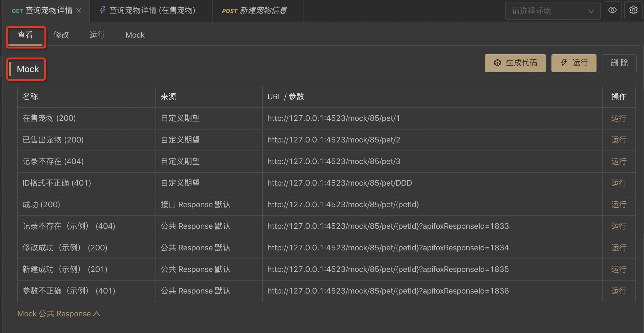
Task: Run the 在售宠物 (200) mock
Action: (x=619, y=118)
